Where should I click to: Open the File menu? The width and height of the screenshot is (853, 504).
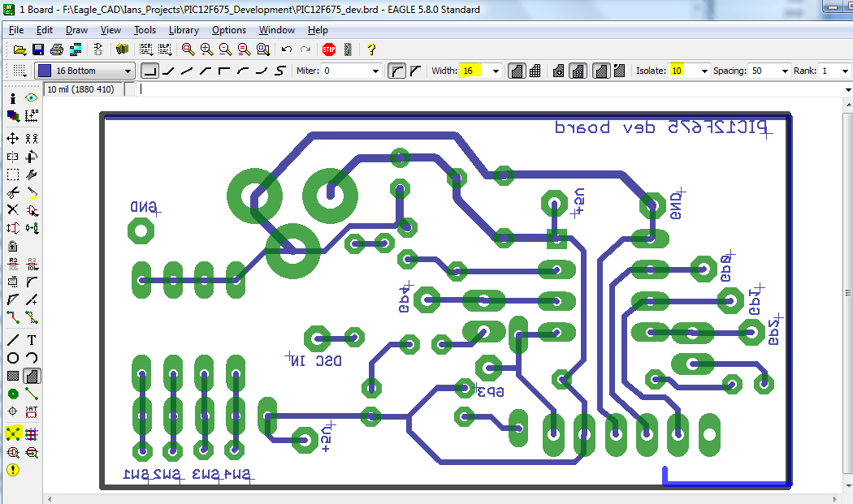coord(16,30)
